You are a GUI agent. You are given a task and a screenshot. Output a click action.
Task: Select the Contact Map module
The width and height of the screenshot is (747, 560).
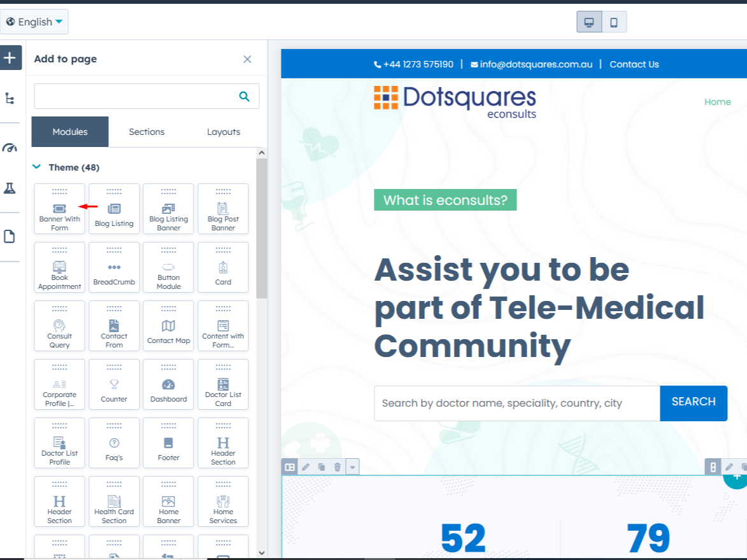click(168, 326)
